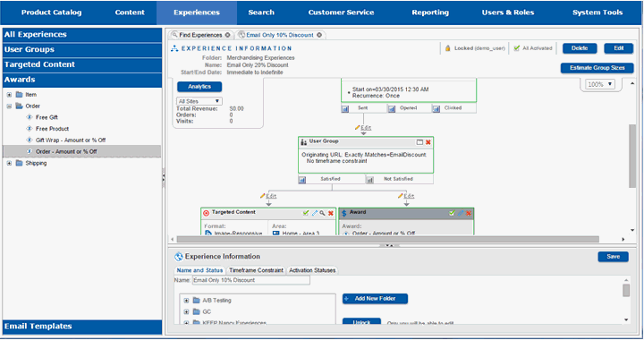Switch to Email Only 10% Discount tab
Image resolution: width=644 pixels, height=340 pixels.
click(280, 35)
